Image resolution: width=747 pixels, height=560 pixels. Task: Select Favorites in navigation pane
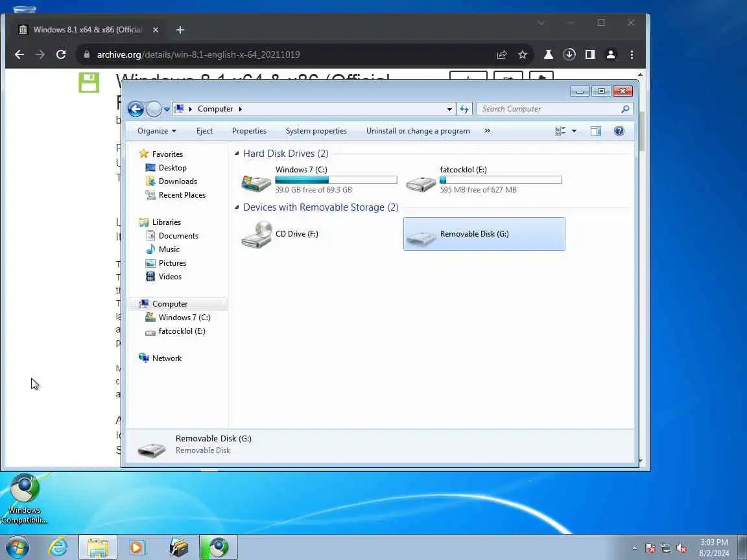coord(167,154)
